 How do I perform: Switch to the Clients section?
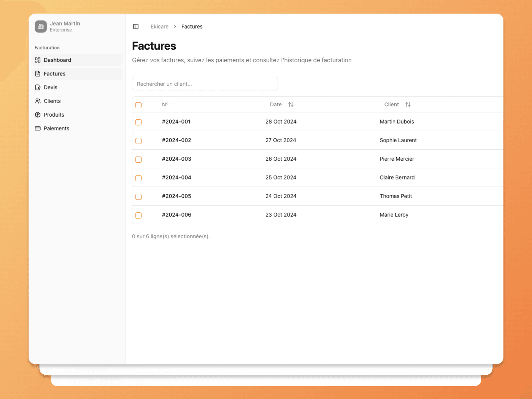[52, 101]
